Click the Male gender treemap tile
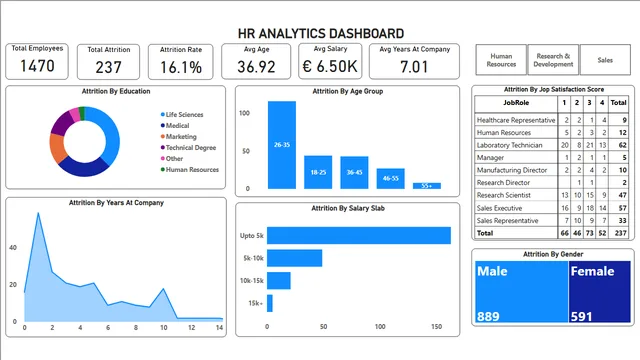The height and width of the screenshot is (360, 640). 522,292
